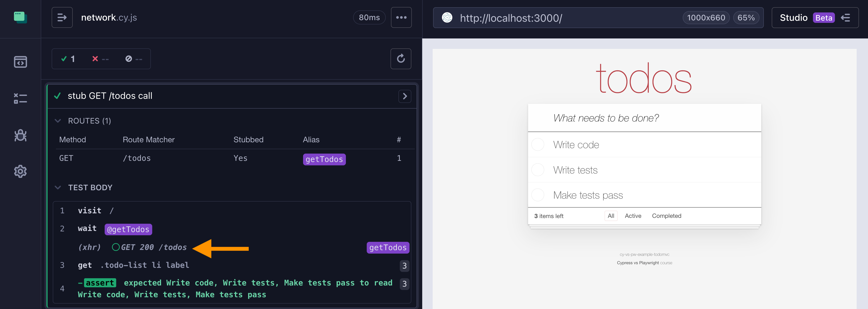Click the Cypress vs Playwright link
The image size is (868, 309).
coord(637,263)
